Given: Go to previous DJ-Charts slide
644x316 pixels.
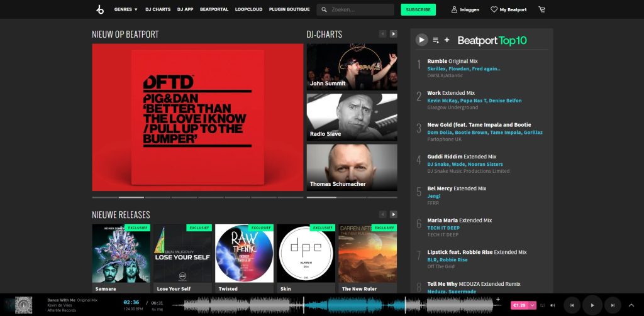Looking at the screenshot, I should click(x=383, y=34).
